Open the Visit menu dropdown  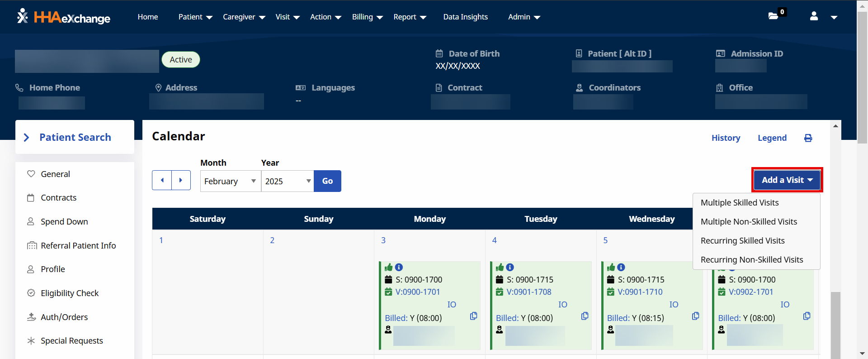pyautogui.click(x=288, y=17)
